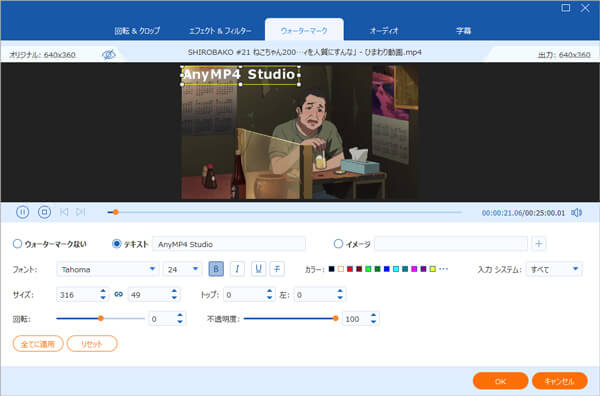This screenshot has height=396, width=600.
Task: Go to next frame
Action: click(80, 212)
